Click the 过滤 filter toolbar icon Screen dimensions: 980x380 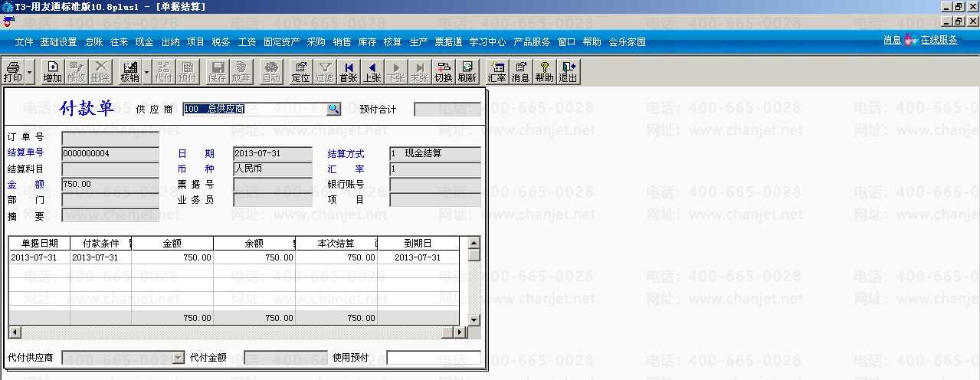pyautogui.click(x=325, y=72)
